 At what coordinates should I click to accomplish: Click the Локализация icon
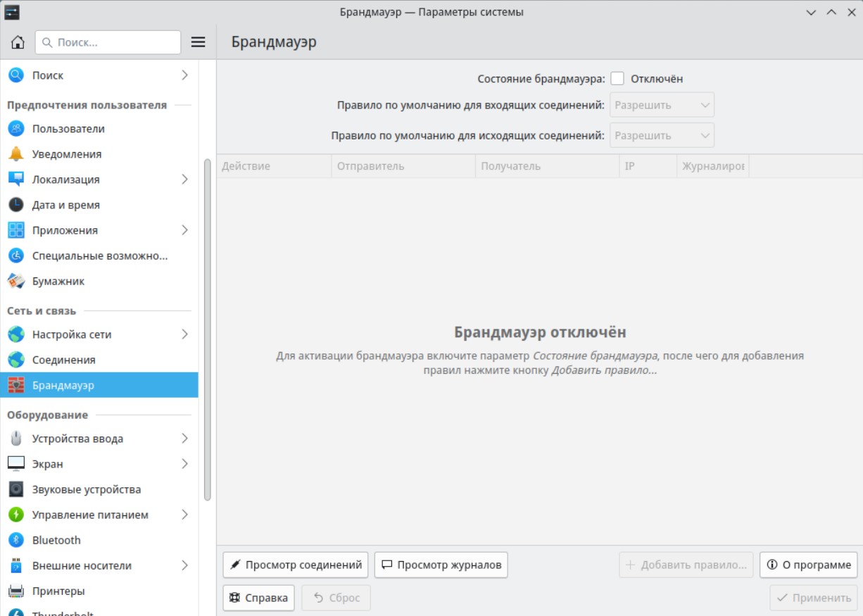(x=16, y=180)
